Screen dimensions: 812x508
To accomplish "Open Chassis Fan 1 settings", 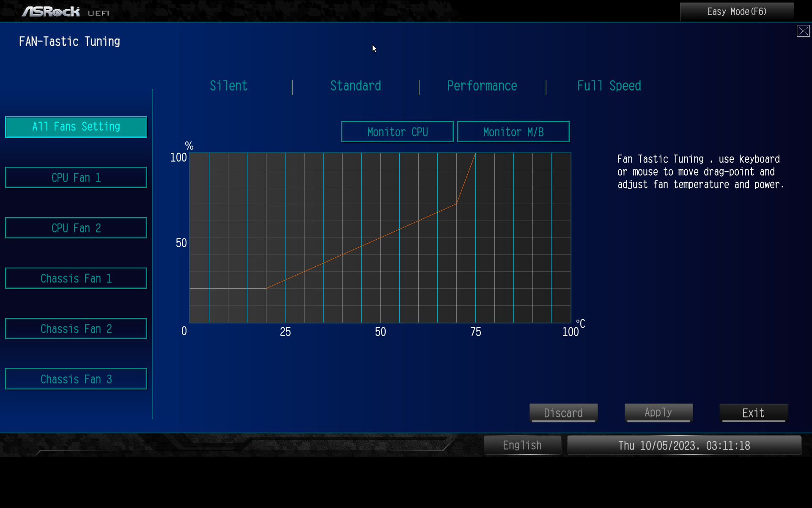I will pos(76,278).
